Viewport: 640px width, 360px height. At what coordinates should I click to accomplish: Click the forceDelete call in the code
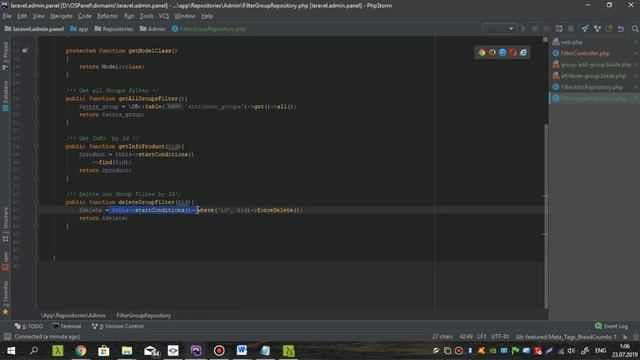[x=275, y=210]
